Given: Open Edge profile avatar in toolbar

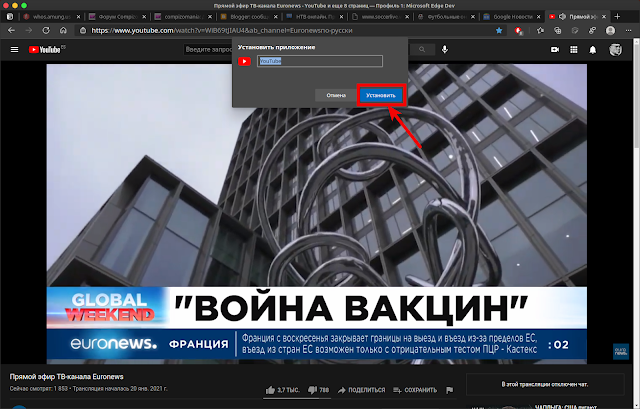Looking at the screenshot, I should (x=611, y=30).
